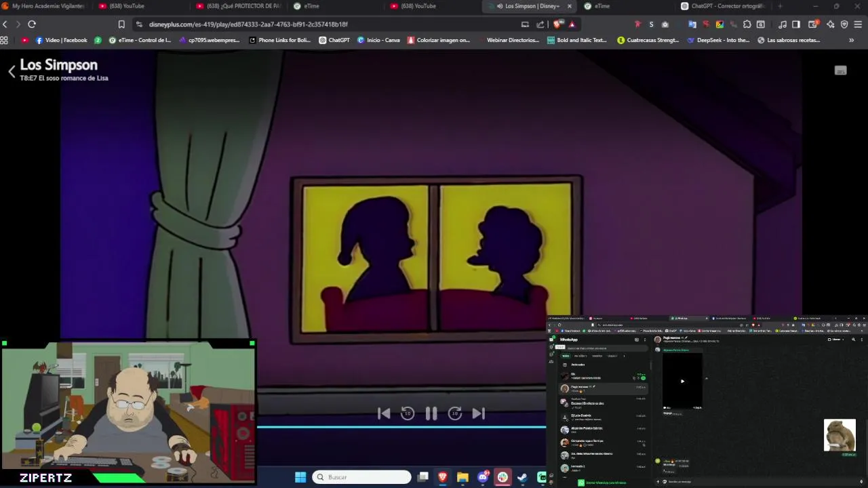Viewport: 868px width, 488px height.
Task: Restart episode with skip-to-start control
Action: click(384, 413)
